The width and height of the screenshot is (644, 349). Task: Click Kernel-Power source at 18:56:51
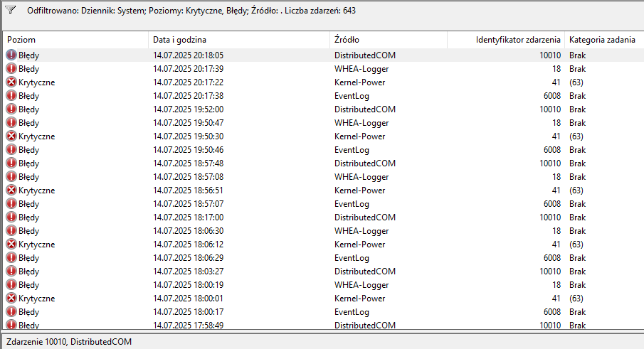(x=360, y=190)
